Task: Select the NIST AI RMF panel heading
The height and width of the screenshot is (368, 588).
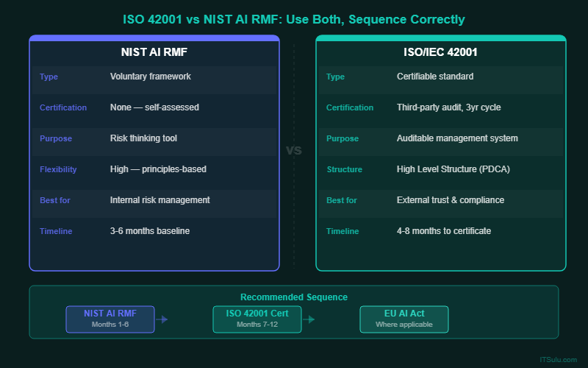Action: coord(154,52)
